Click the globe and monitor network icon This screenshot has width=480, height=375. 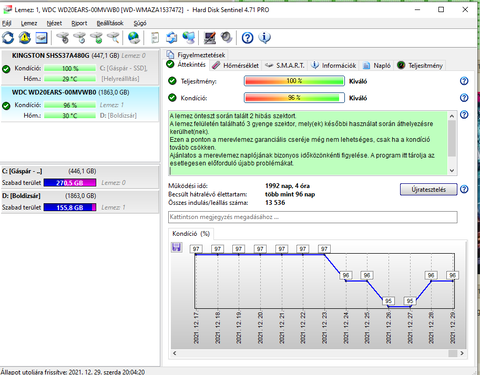point(189,38)
